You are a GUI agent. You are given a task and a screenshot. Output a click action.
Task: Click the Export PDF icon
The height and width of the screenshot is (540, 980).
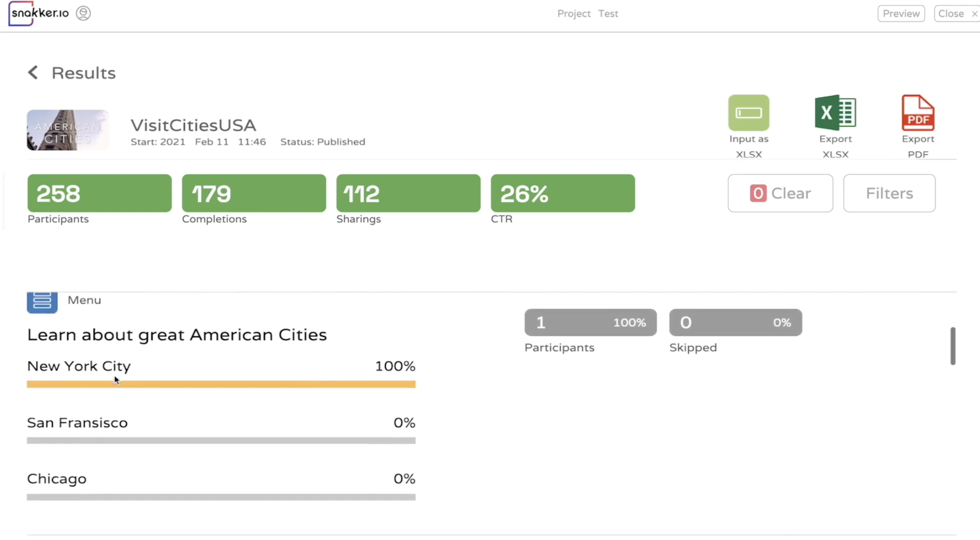click(x=918, y=113)
